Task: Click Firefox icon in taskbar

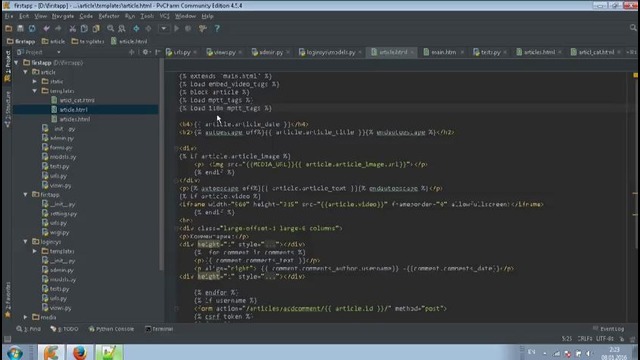Action: tap(80, 352)
